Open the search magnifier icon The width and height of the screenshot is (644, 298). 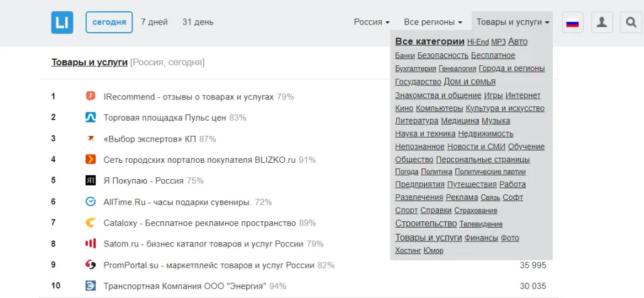click(x=631, y=22)
